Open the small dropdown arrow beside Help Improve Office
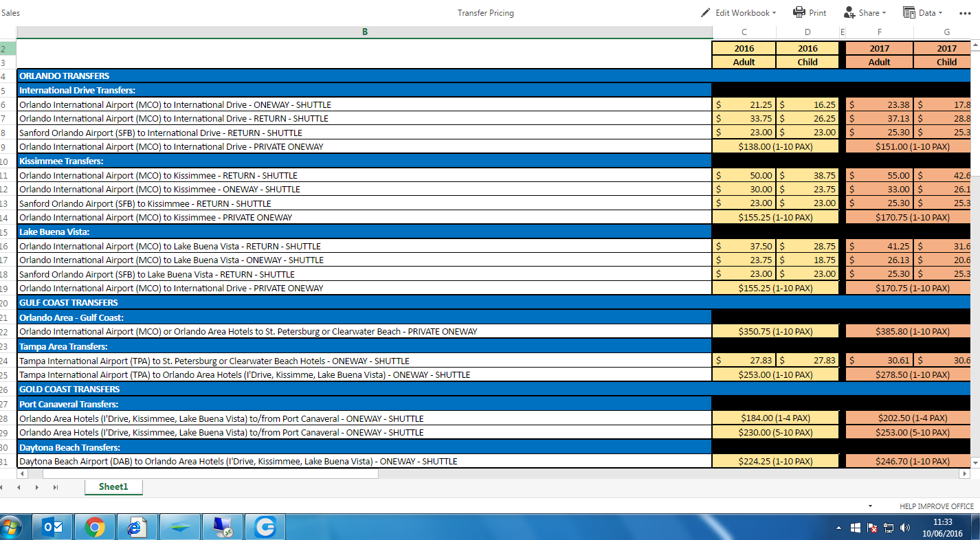This screenshot has height=540, width=980. [870, 506]
